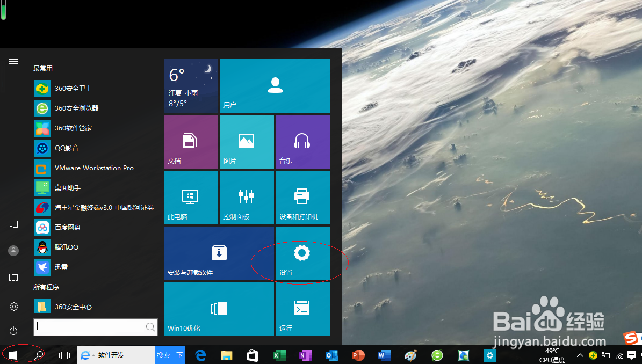Click the Start menu search box
The image size is (642, 364).
click(96, 327)
